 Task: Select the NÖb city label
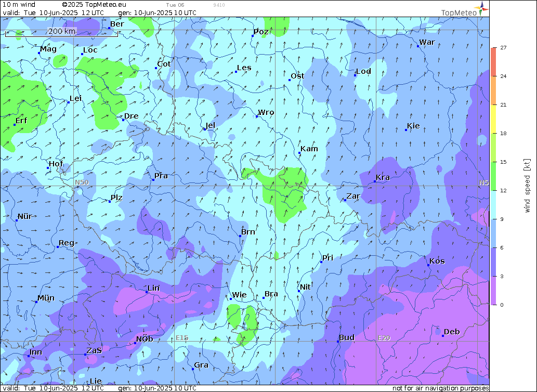coord(145,339)
